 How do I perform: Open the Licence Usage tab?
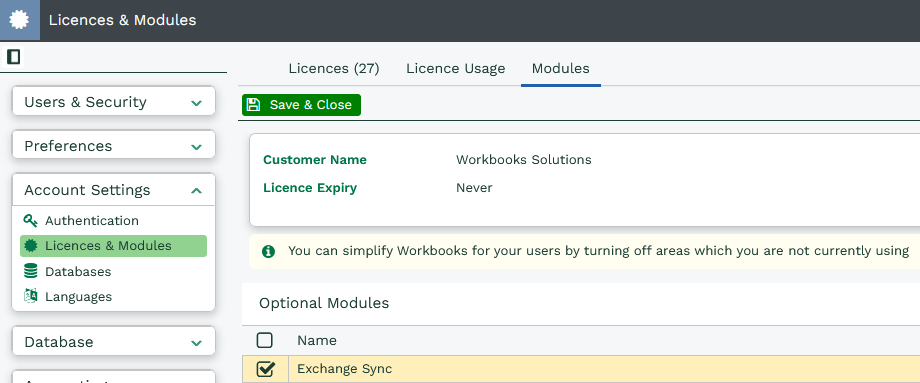tap(456, 69)
